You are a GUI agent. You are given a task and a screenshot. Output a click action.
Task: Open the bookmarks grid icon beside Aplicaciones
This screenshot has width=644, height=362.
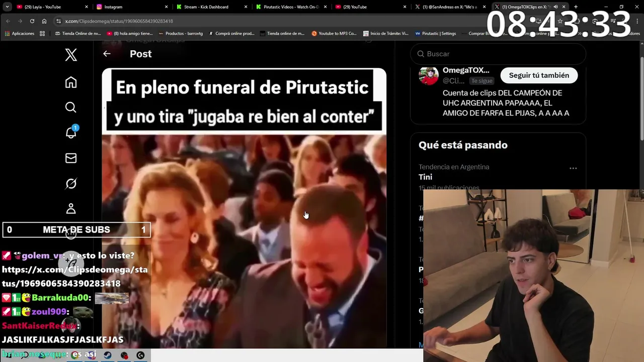click(x=42, y=34)
